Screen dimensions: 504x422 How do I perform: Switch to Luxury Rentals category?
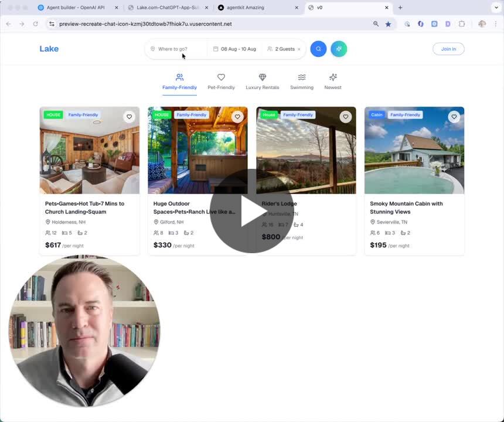pos(262,81)
